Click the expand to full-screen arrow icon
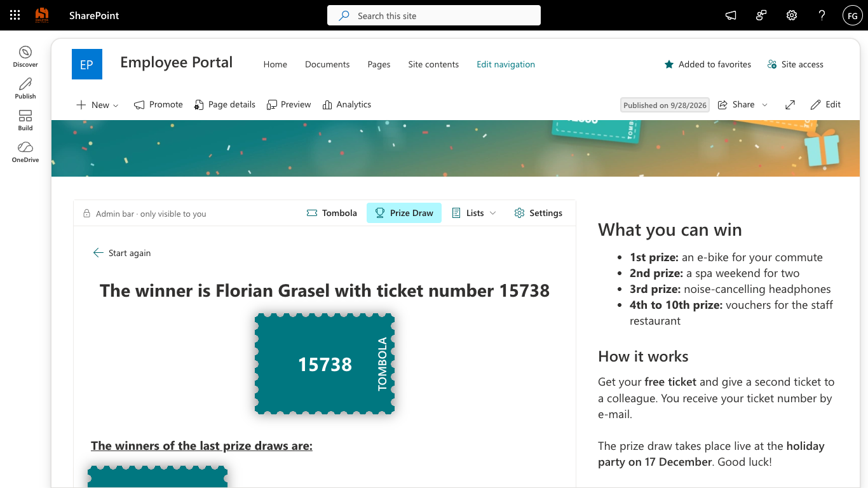The image size is (868, 488). click(x=790, y=105)
